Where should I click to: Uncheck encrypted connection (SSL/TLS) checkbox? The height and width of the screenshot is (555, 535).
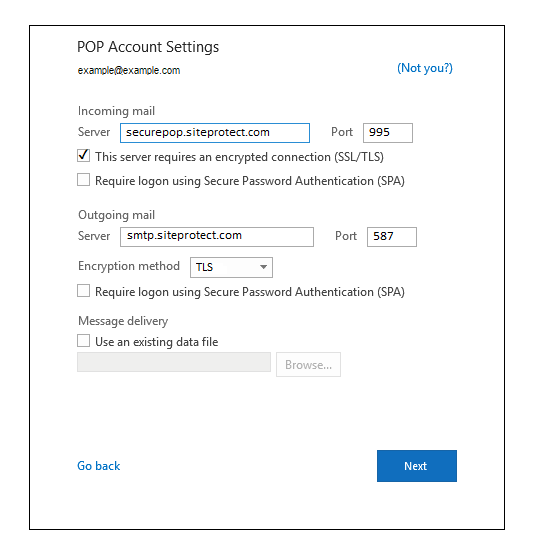pyautogui.click(x=84, y=155)
